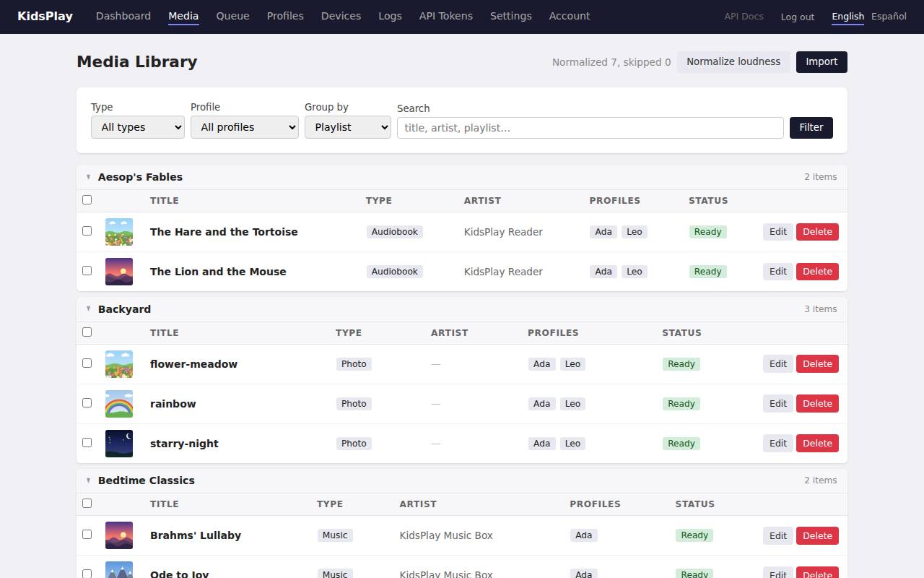Collapse the Bedtime Classics group
This screenshot has width=924, height=578.
[88, 480]
